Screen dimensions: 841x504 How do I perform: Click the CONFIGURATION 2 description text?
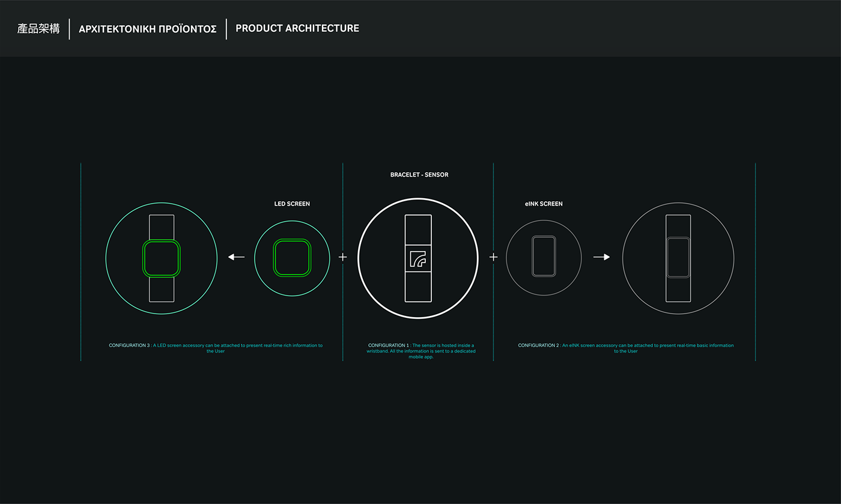(x=625, y=348)
